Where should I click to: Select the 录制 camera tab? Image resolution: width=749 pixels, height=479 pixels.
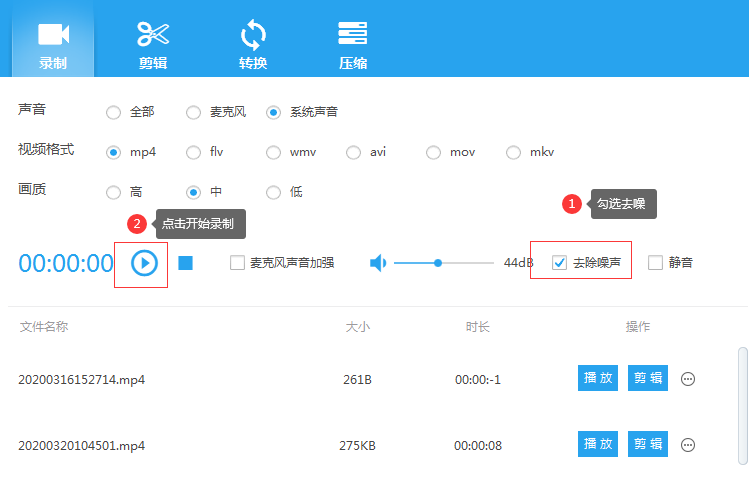[53, 43]
